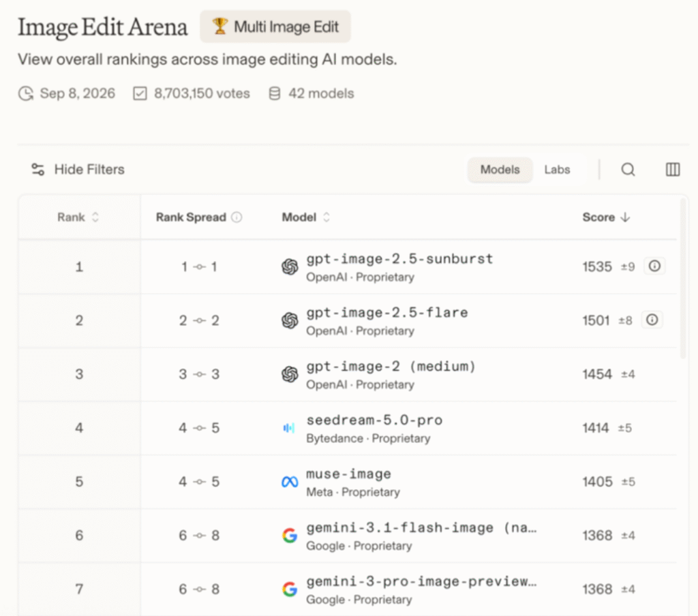
Task: Click the checkbox icon next to votes count
Action: pyautogui.click(x=140, y=93)
